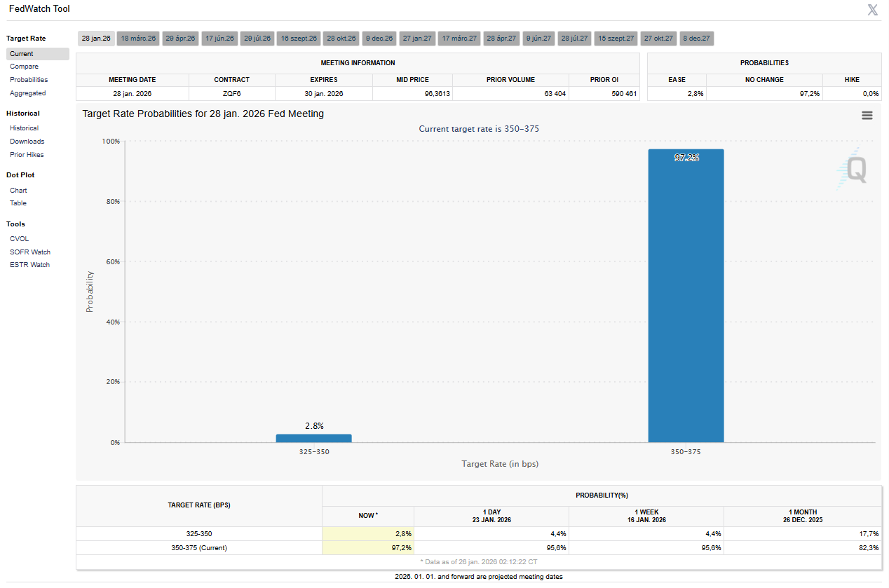Click the 350-375 probability bar
The height and width of the screenshot is (588, 889).
point(686,296)
